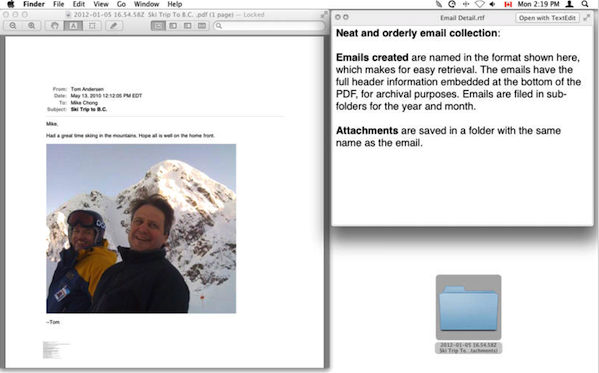The width and height of the screenshot is (599, 373).
Task: Click the Mon 2:19 PM clock
Action: [x=538, y=4]
